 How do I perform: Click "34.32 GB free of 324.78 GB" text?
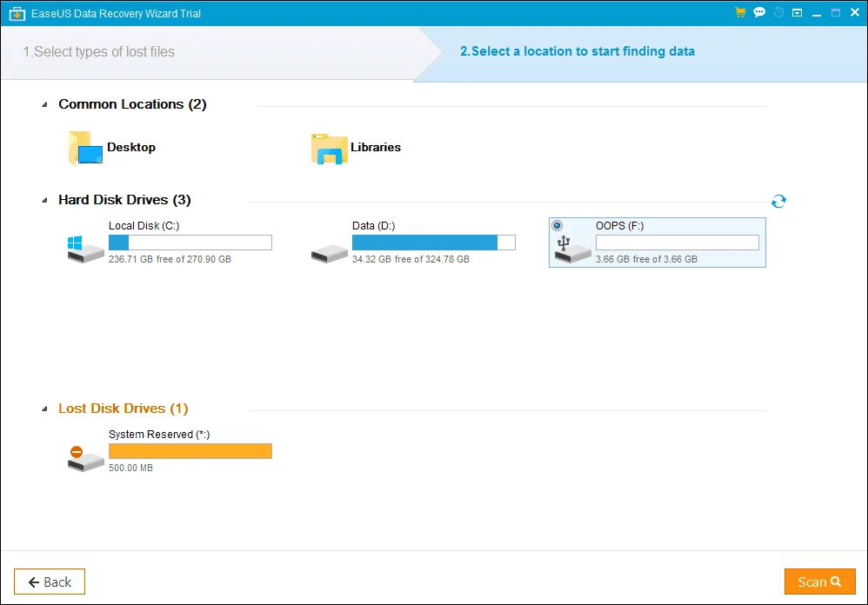(x=411, y=259)
